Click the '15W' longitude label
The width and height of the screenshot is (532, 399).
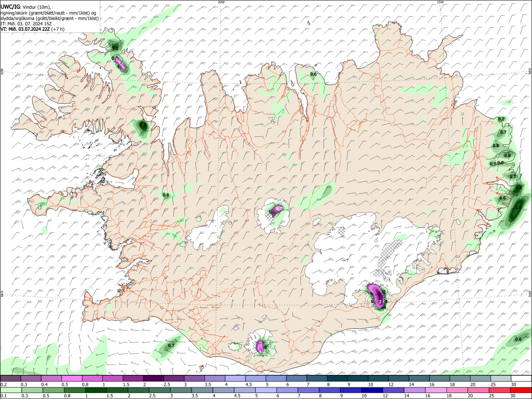click(x=440, y=2)
